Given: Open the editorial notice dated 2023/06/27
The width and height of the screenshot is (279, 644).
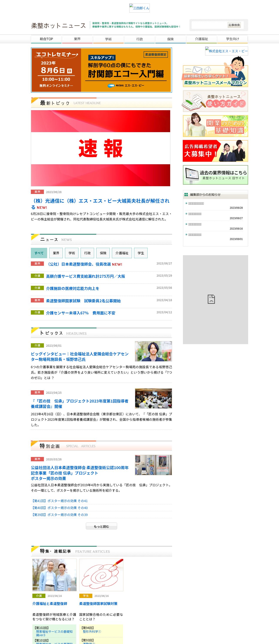Looking at the screenshot, I should click(195, 214).
